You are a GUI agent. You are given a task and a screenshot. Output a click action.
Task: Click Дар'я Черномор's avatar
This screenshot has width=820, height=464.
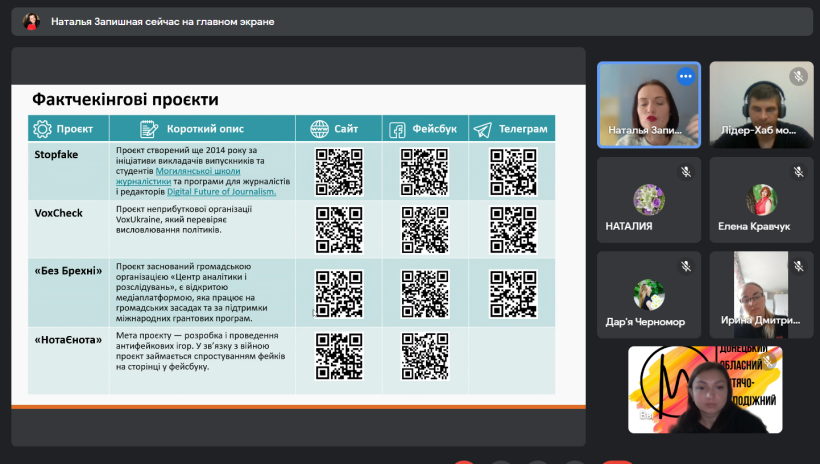648,295
